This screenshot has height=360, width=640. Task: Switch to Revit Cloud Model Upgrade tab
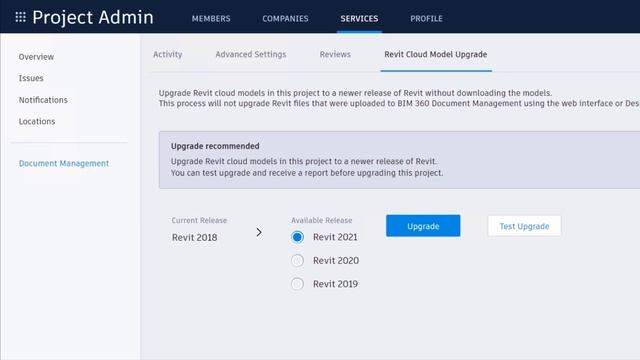point(436,54)
